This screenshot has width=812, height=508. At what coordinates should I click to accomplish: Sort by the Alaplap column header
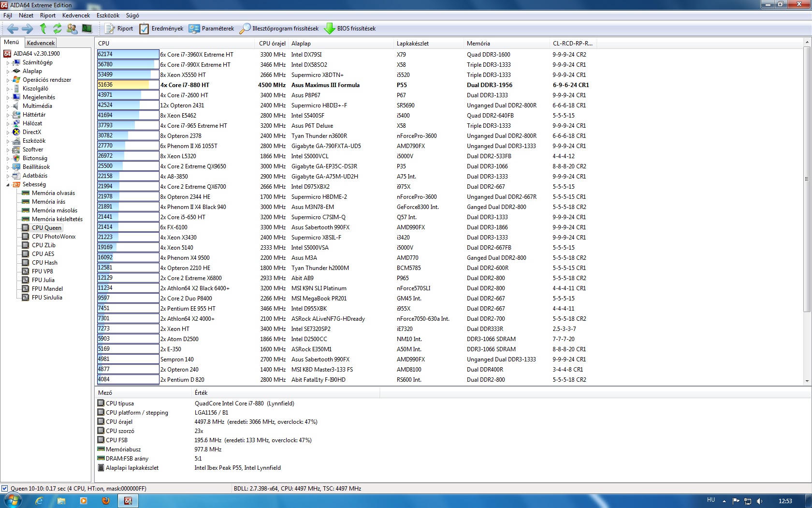coord(341,43)
